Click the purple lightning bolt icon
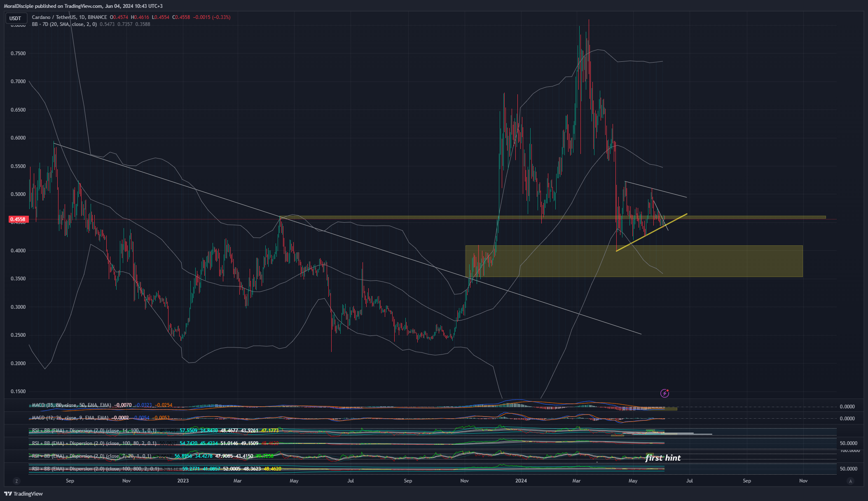 click(x=664, y=393)
